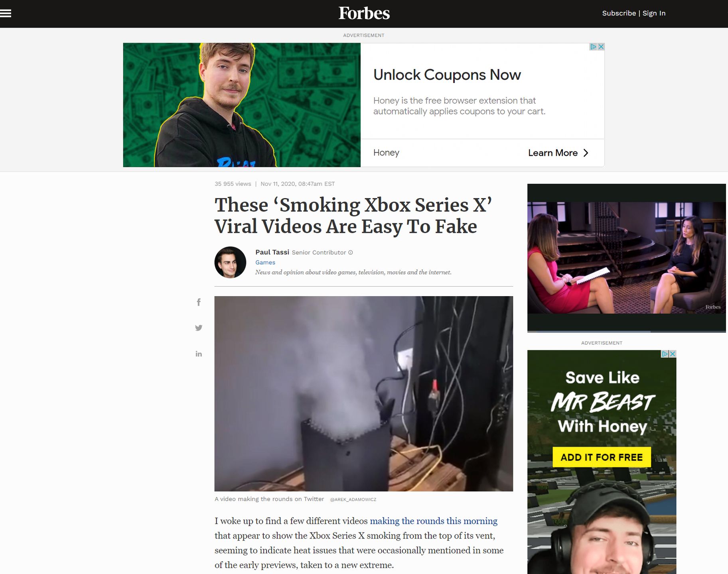Image resolution: width=728 pixels, height=574 pixels.
Task: Close the top banner ad with X
Action: (601, 47)
